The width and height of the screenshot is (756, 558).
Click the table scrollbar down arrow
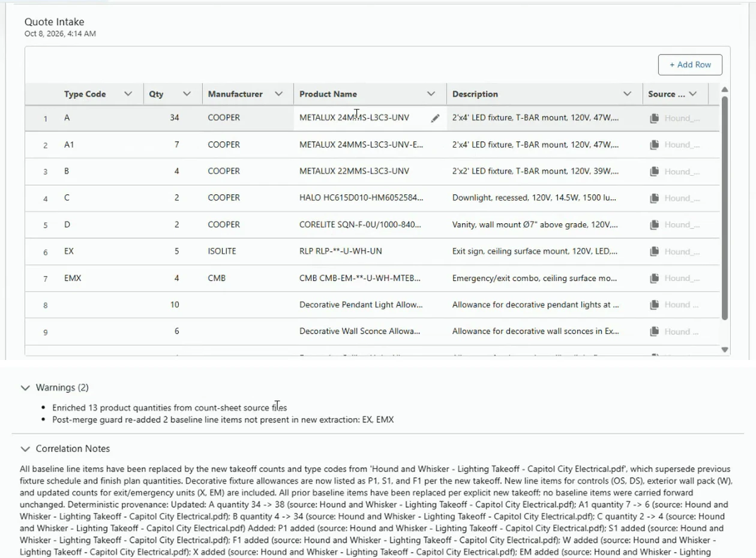[x=724, y=350]
